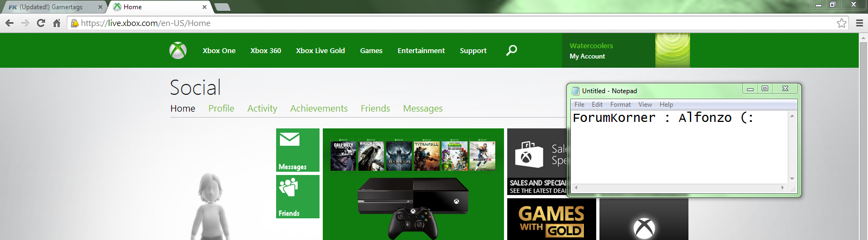Viewport: 868px width, 240px height.
Task: Open Notepad File menu
Action: tap(579, 105)
